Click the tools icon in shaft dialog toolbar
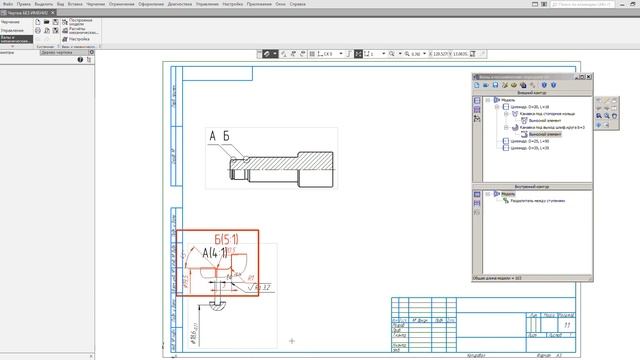 coord(505,85)
